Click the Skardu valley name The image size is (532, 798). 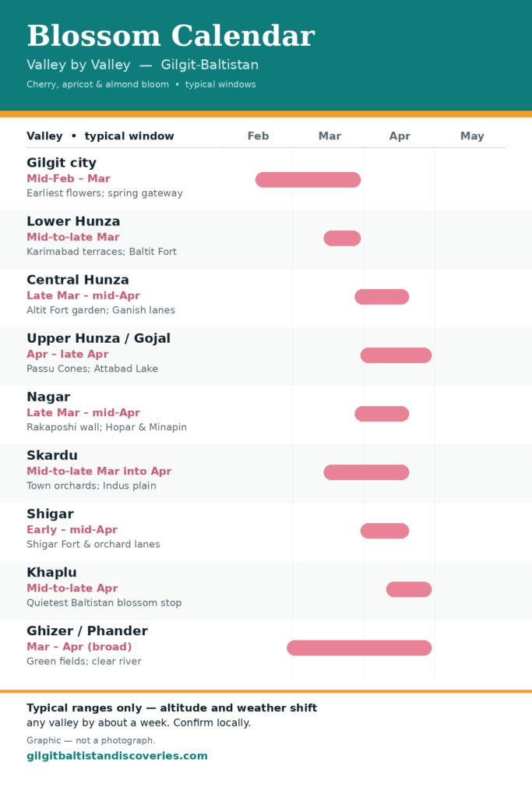coord(52,455)
